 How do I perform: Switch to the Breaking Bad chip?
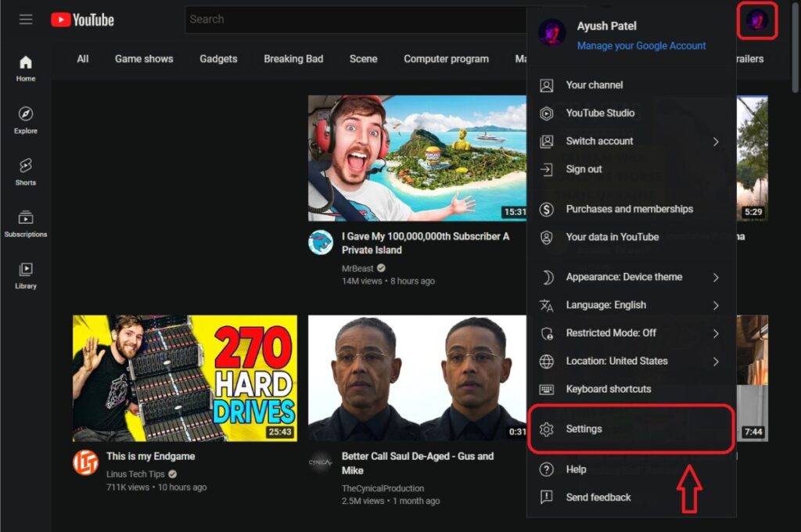tap(293, 59)
